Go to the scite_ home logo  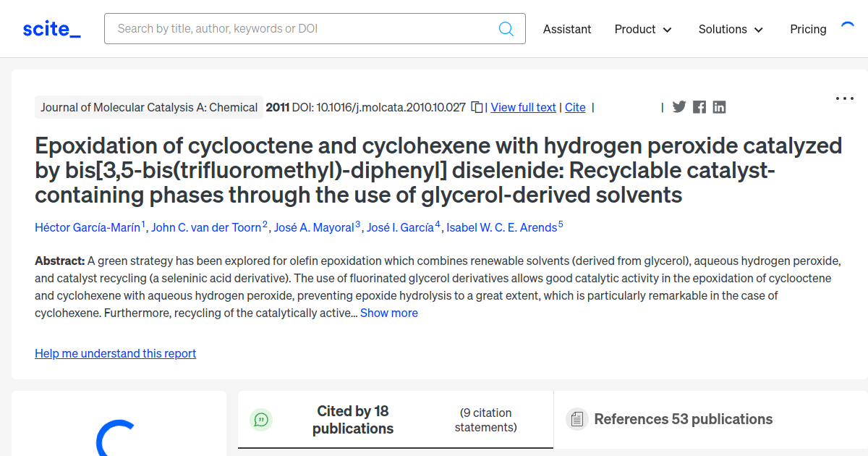[51, 29]
